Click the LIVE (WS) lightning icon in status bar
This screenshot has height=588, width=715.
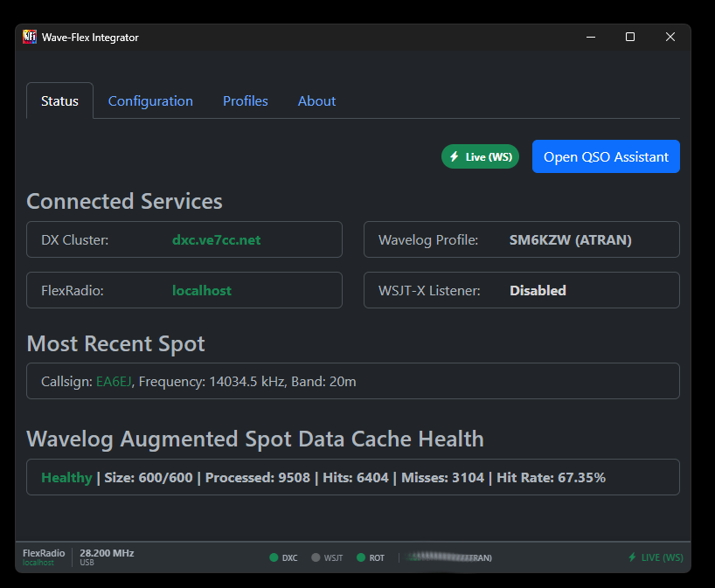632,557
